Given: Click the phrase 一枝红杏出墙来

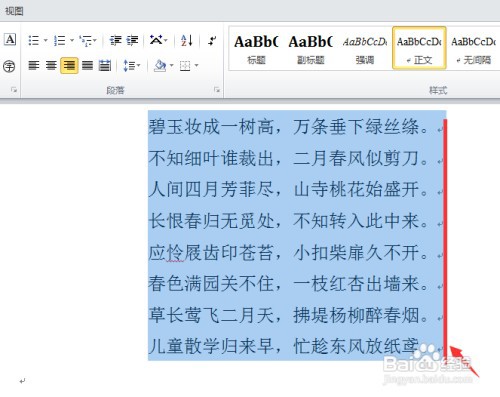Looking at the screenshot, I should click(x=356, y=284).
